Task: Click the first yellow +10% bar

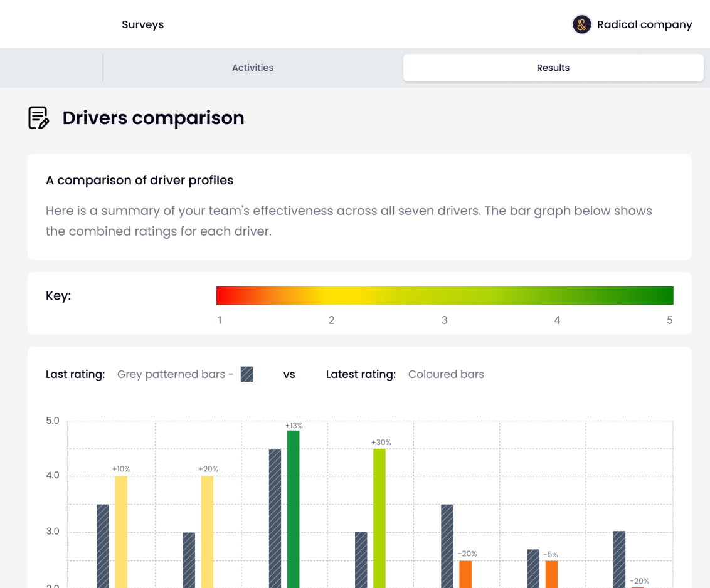Action: [x=121, y=531]
